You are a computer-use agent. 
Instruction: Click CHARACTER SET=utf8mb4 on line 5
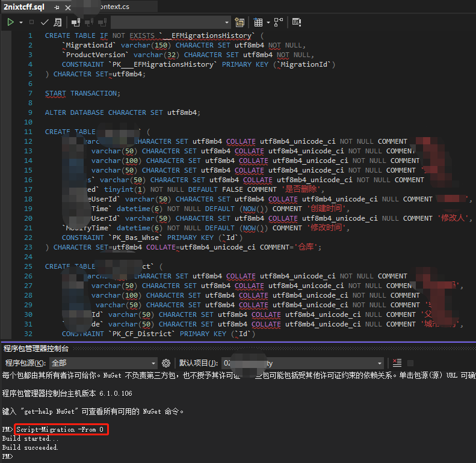[x=97, y=74]
